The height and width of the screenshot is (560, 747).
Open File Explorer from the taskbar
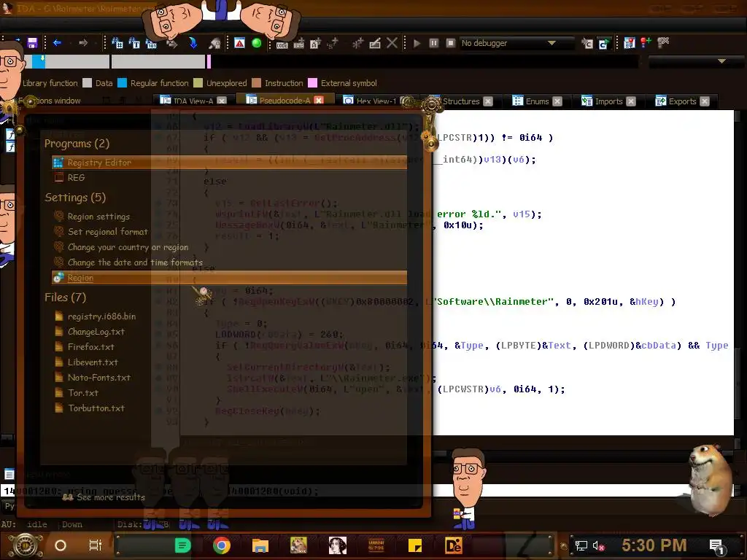click(260, 545)
